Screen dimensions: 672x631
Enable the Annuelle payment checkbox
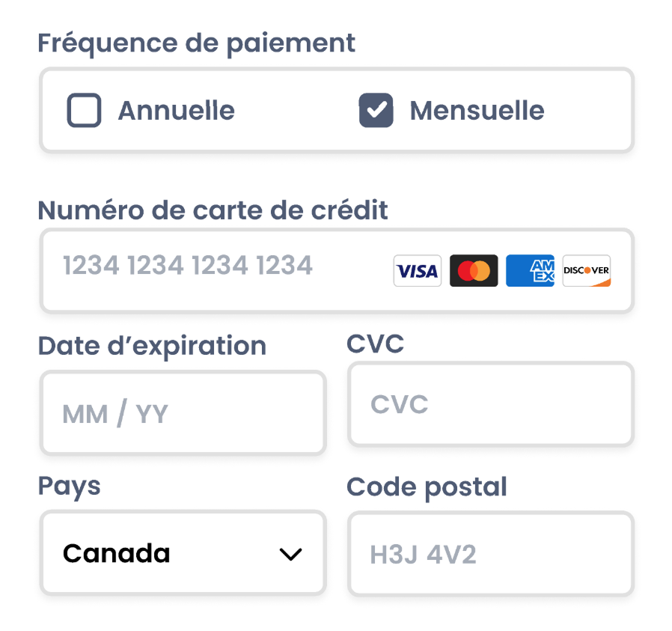[x=84, y=111]
